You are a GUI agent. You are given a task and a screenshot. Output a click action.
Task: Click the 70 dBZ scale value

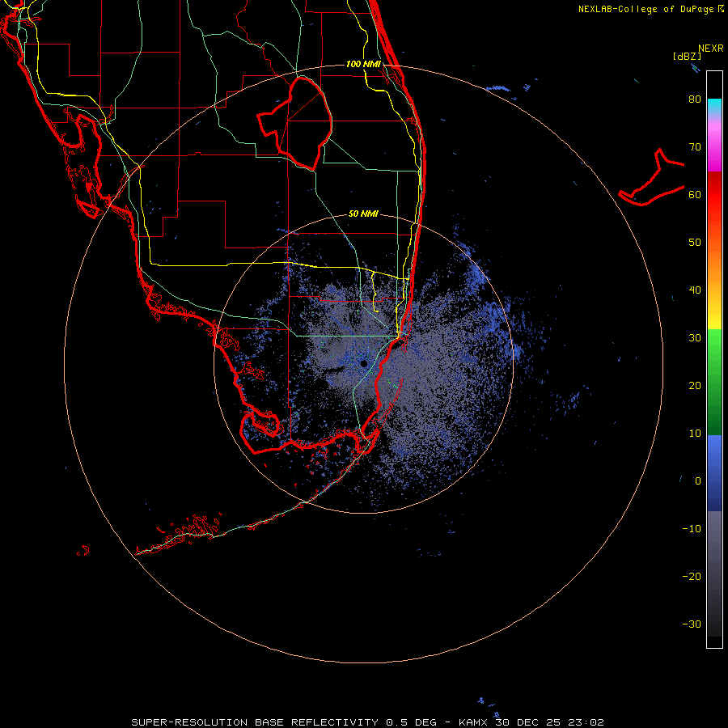pyautogui.click(x=695, y=147)
